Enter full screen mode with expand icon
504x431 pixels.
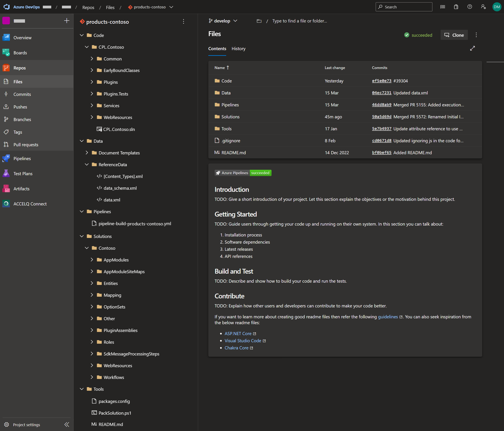coord(472,48)
